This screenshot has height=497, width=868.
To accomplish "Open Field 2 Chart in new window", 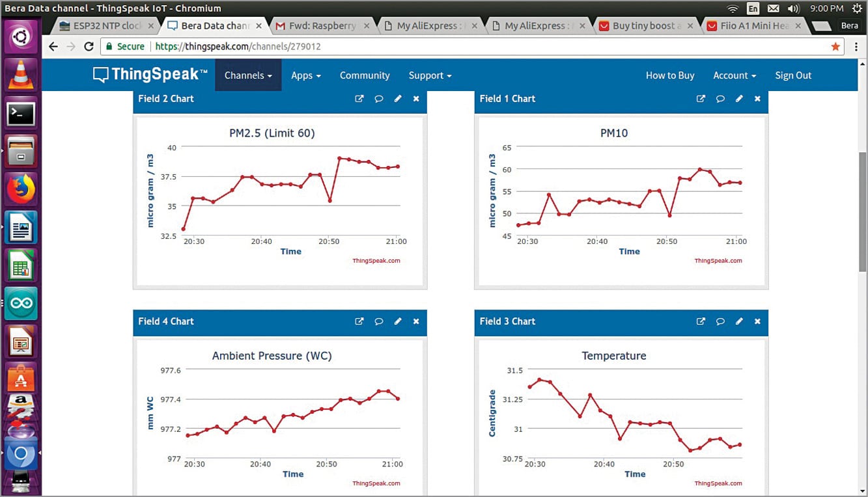I will pos(359,99).
